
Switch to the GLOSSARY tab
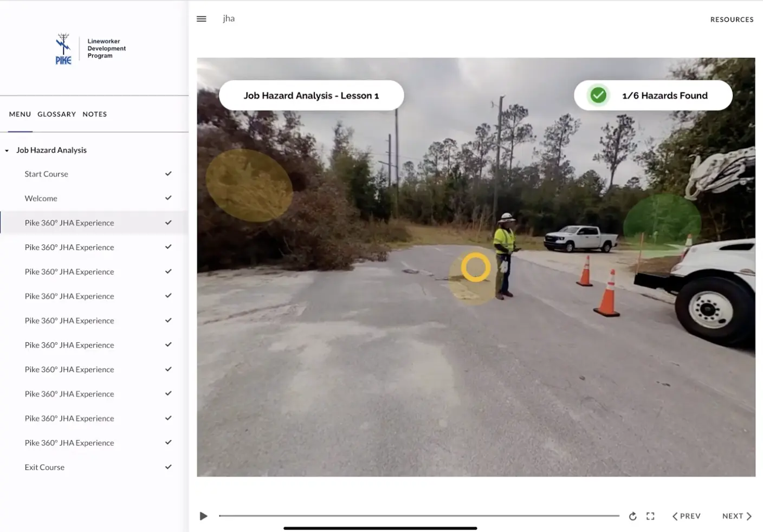[x=56, y=114]
